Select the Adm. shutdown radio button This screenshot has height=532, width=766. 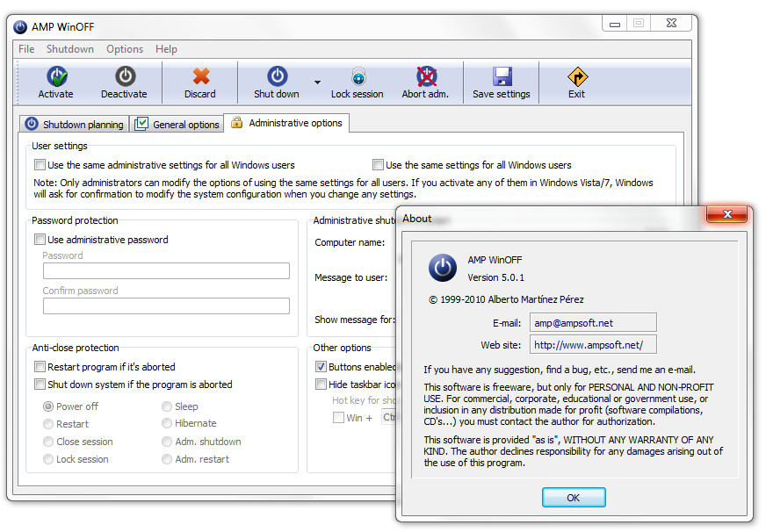coord(167,442)
